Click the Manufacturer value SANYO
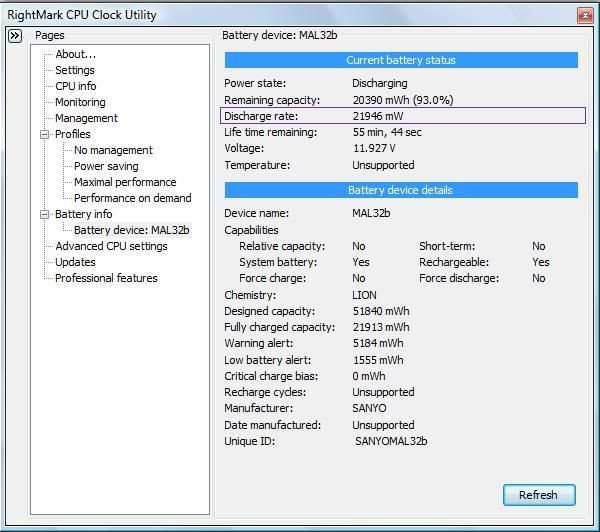The height and width of the screenshot is (532, 600). click(x=369, y=408)
